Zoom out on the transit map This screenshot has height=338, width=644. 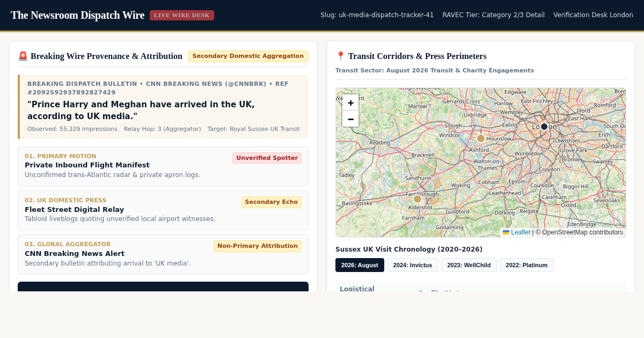[x=350, y=119]
